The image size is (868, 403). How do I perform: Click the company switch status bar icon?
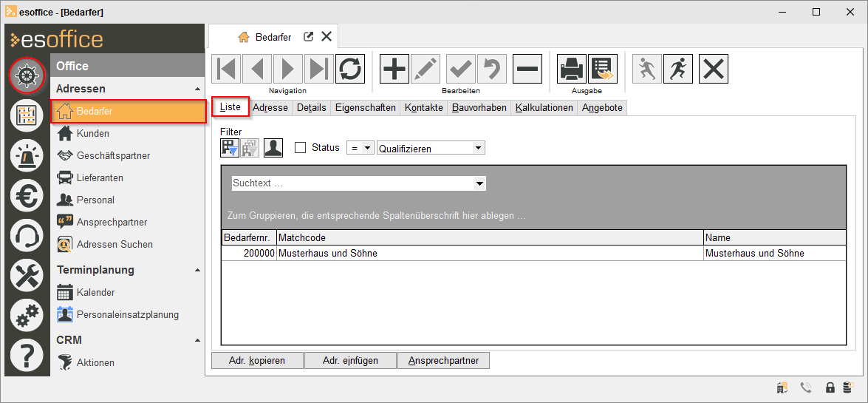point(782,387)
